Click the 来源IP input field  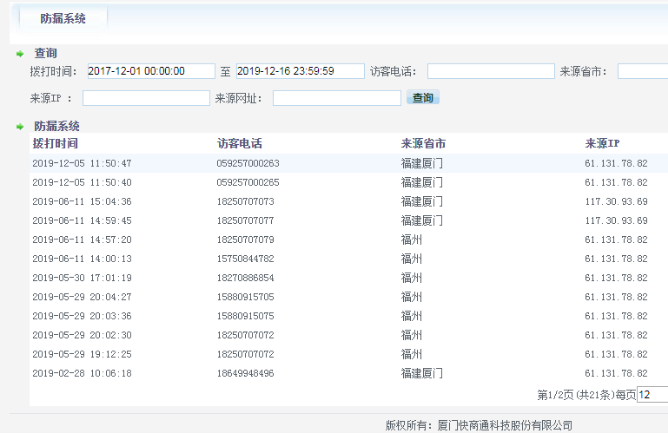(x=146, y=98)
